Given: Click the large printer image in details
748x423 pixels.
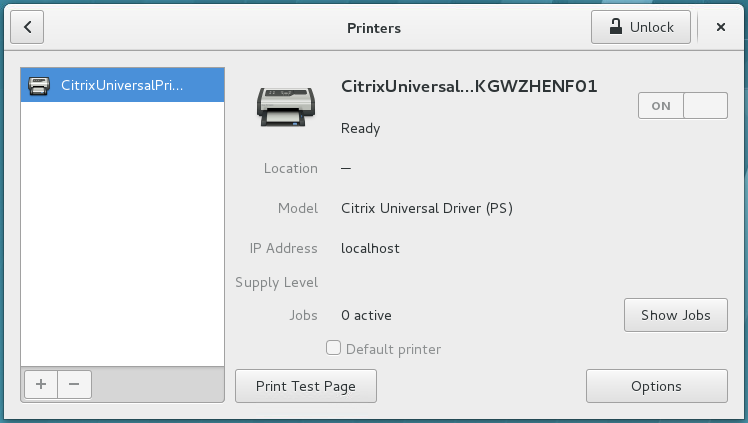Looking at the screenshot, I should click(289, 105).
